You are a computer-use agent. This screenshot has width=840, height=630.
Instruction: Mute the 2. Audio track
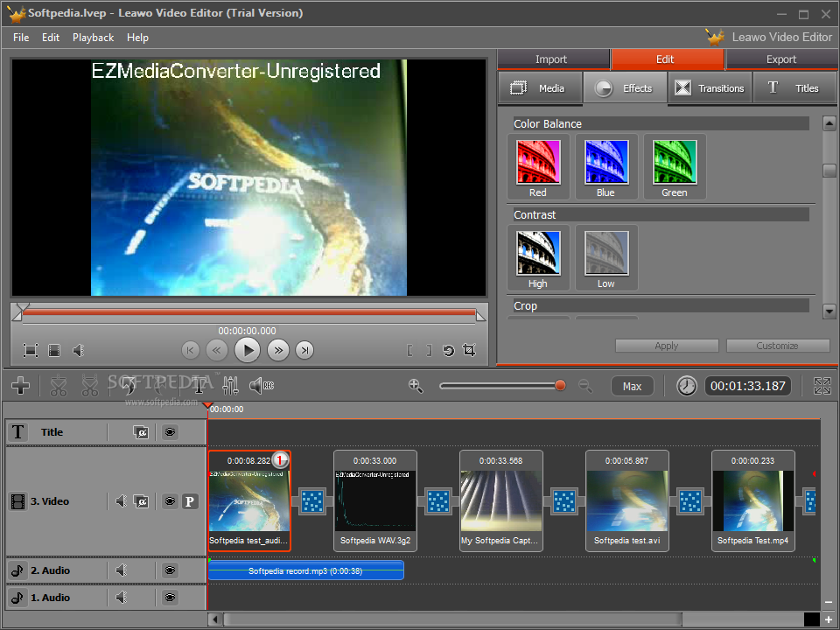point(122,570)
